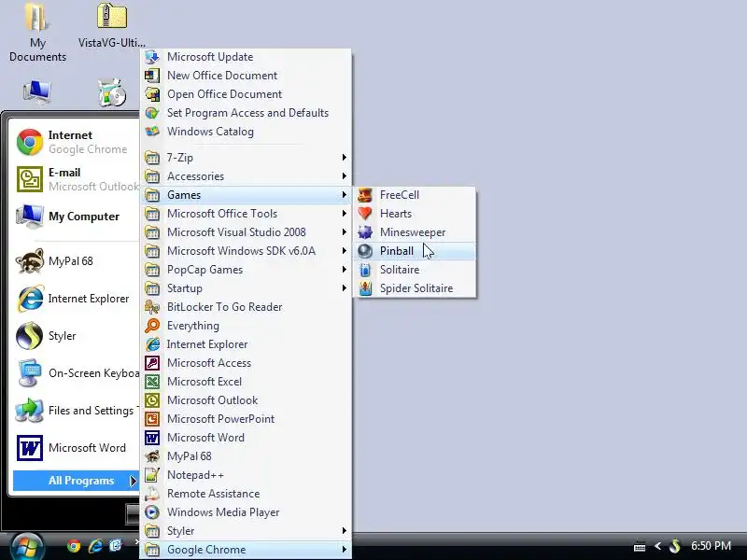Expand the Startup folder
Screen dimensions: 747x560
[x=247, y=288]
